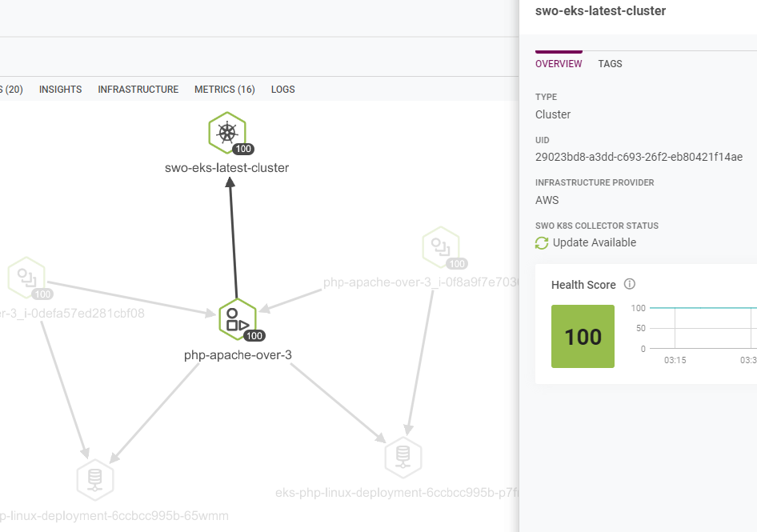Click the green collector update refresh icon
757x532 pixels.
(x=542, y=243)
